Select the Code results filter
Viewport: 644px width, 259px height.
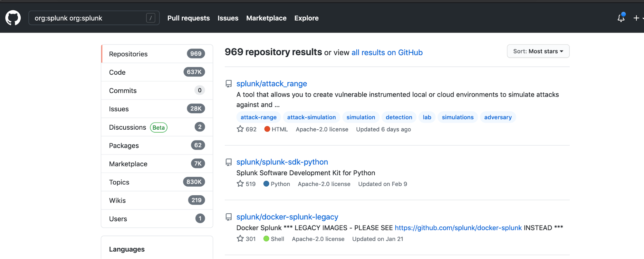coord(157,72)
